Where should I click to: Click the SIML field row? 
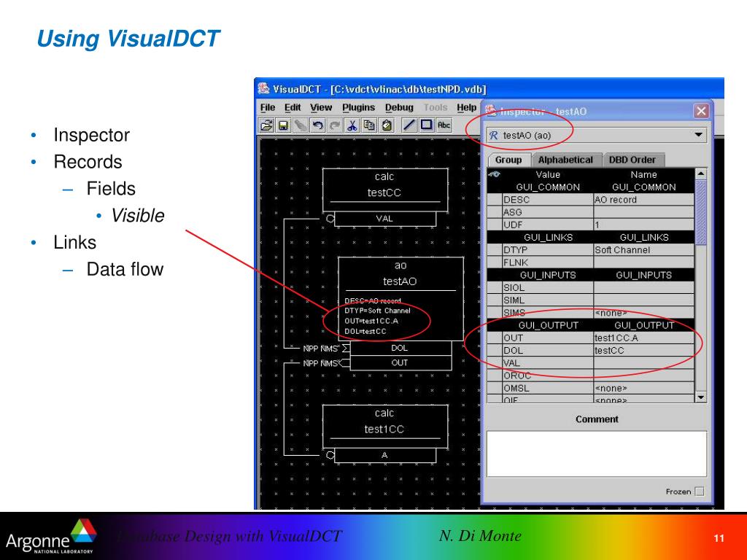[591, 300]
